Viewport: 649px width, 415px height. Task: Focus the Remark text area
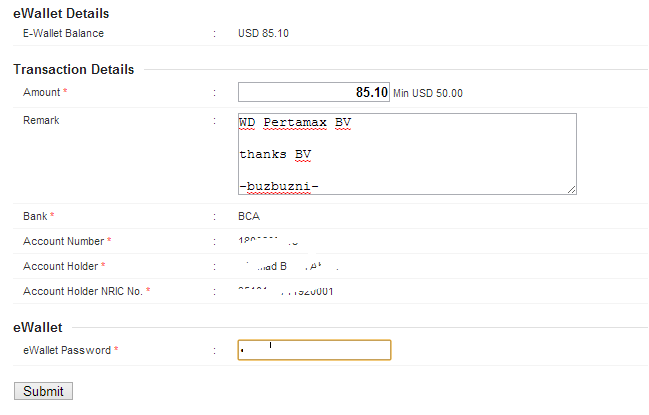tap(406, 153)
